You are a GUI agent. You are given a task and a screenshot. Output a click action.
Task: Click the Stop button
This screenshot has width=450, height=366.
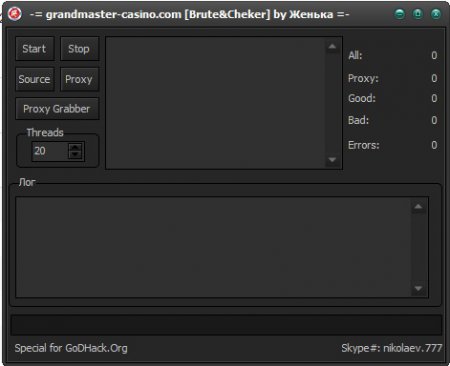[79, 49]
